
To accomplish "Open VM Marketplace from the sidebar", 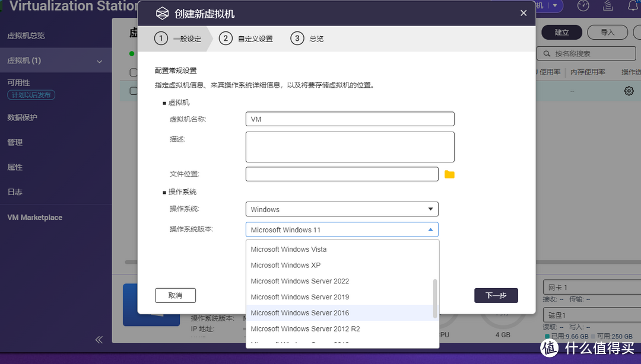I will [34, 217].
